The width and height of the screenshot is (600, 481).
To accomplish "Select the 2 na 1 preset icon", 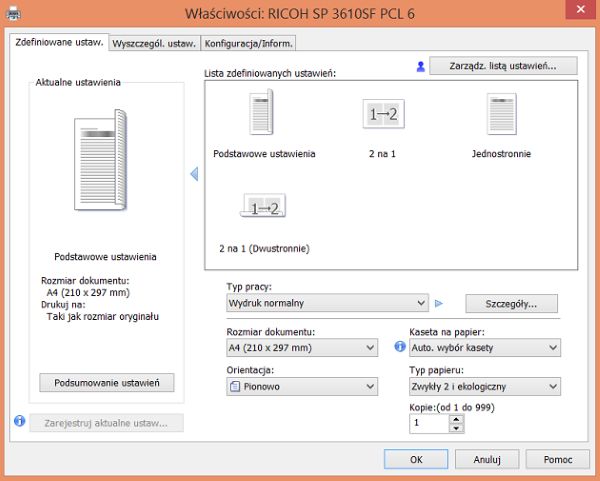I will (x=383, y=114).
